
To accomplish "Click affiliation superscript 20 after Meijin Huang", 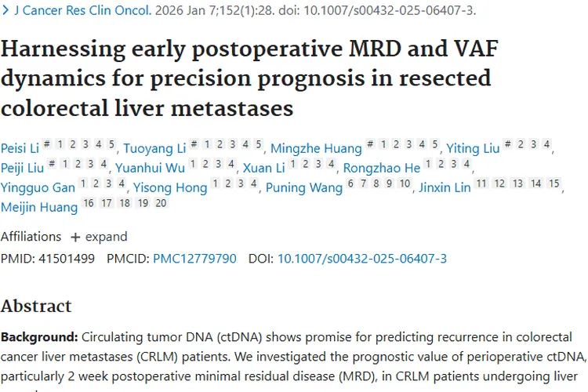I will [x=161, y=203].
